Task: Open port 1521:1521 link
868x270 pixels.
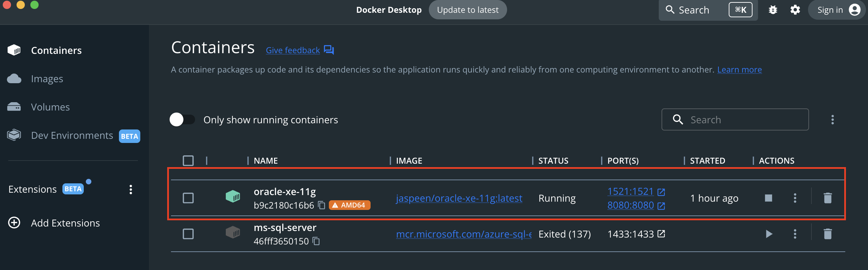Action: coord(630,191)
